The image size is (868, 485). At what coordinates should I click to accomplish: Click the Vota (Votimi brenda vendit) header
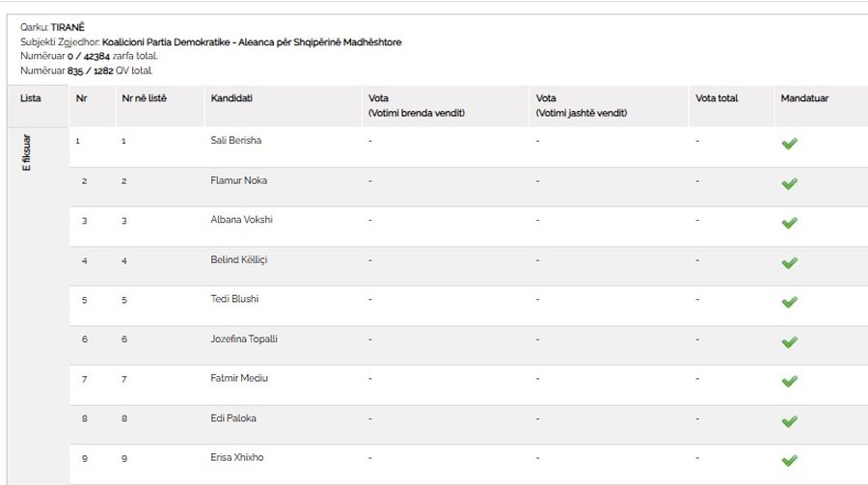coord(417,105)
